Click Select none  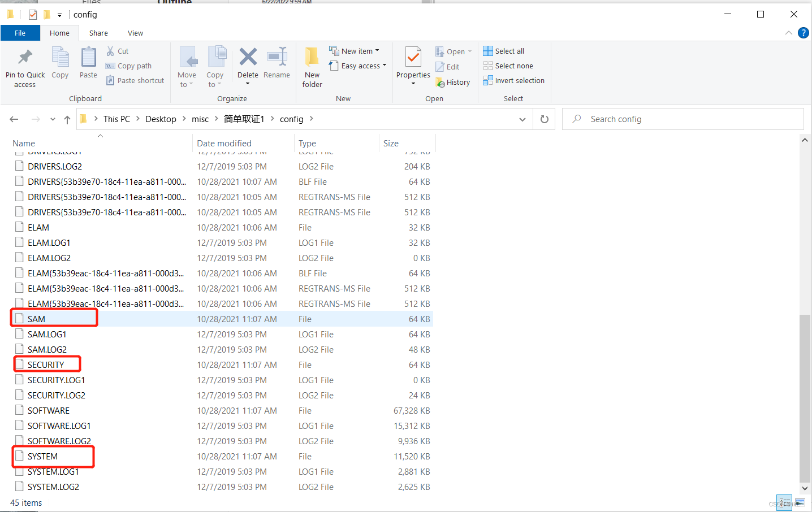[508, 66]
